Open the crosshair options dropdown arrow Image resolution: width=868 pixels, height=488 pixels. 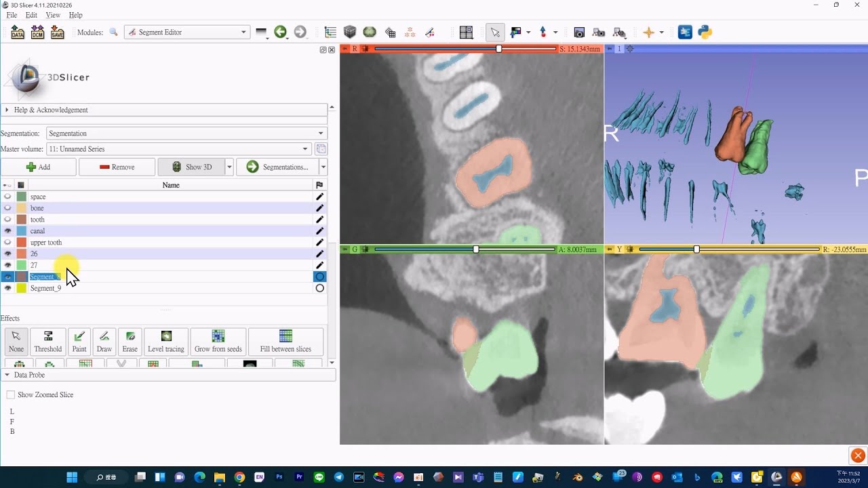point(661,33)
